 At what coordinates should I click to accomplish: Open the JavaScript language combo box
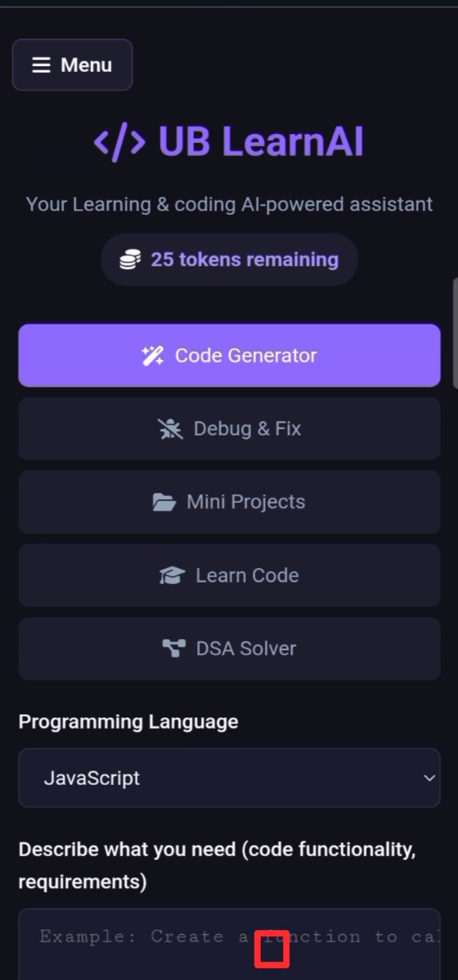[229, 778]
